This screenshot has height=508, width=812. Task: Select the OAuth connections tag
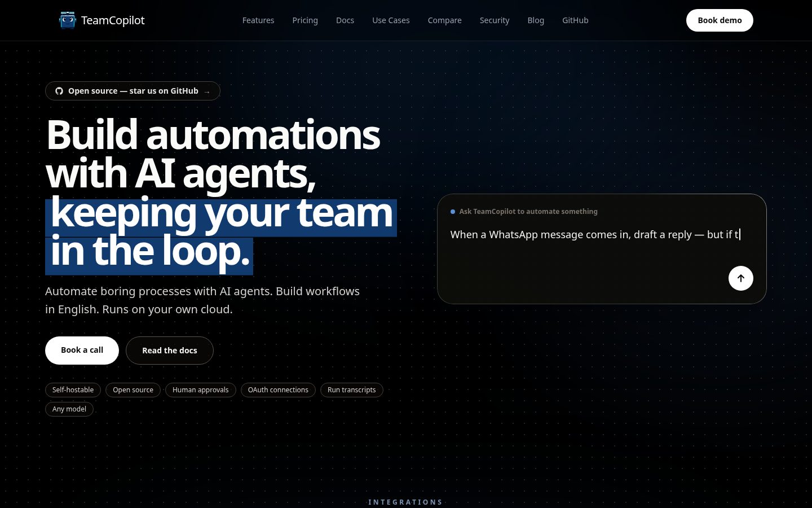coord(278,390)
